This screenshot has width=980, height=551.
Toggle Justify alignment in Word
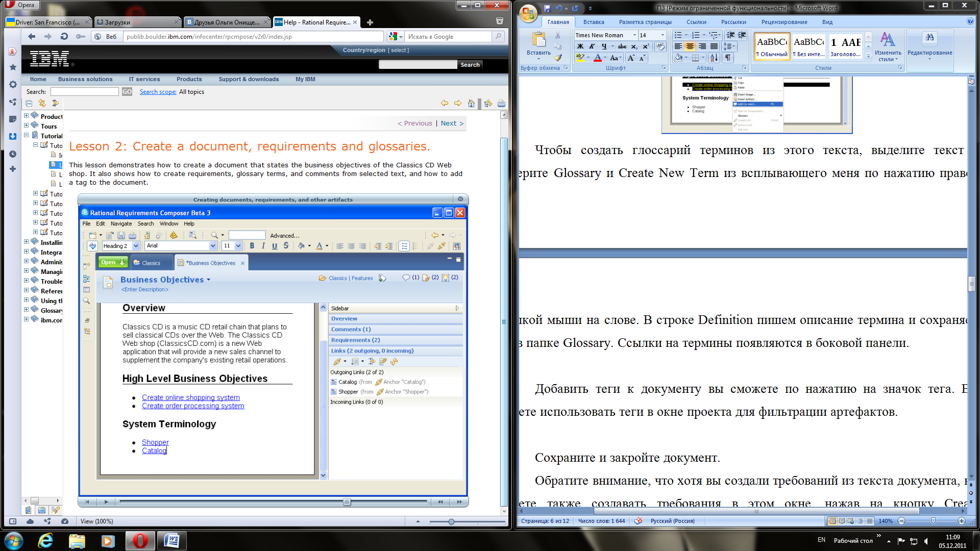click(714, 46)
